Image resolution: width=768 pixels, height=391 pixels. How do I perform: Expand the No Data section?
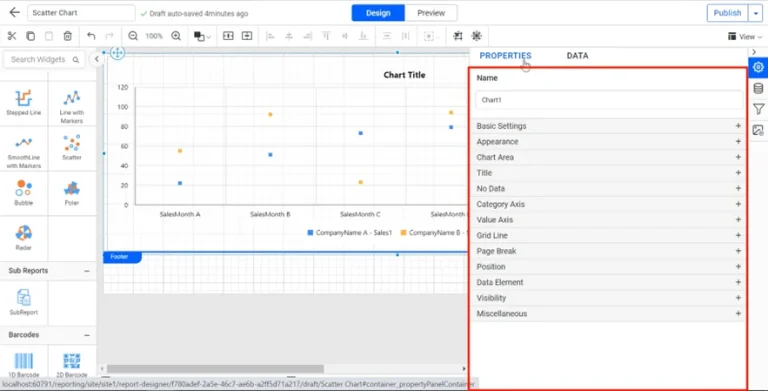click(x=608, y=189)
